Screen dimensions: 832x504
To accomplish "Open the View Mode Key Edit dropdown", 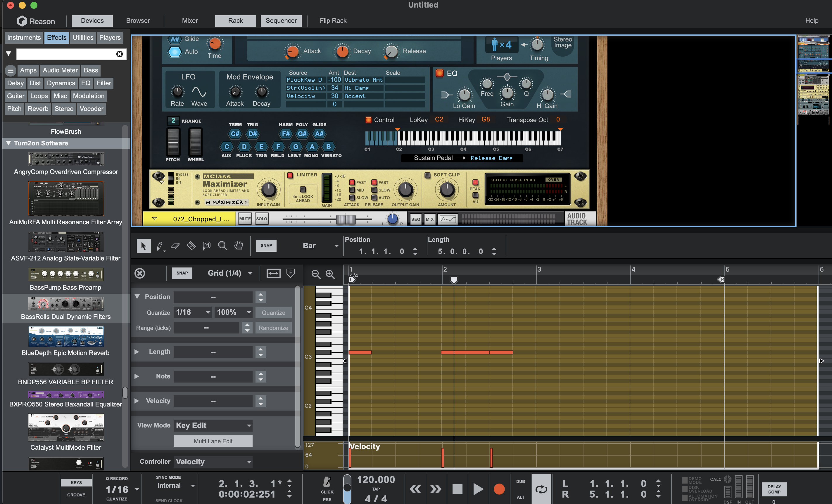I will (x=213, y=425).
